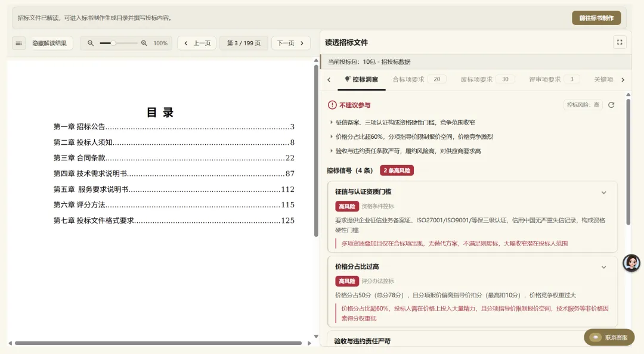Expand the 价格分占比超60% bullet
Screen dimensions: 644x354
point(332,136)
